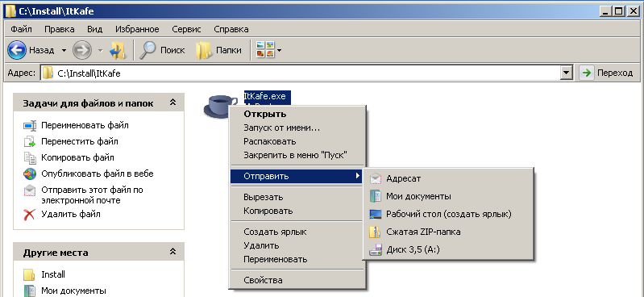644x297 pixels.
Task: Open the address bar dropdown arrow
Action: [x=567, y=73]
